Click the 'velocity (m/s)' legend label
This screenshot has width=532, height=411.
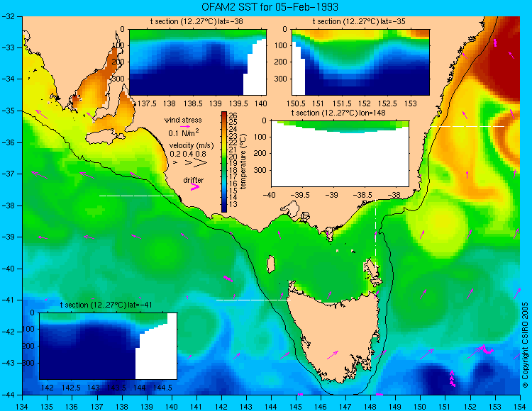[192, 146]
